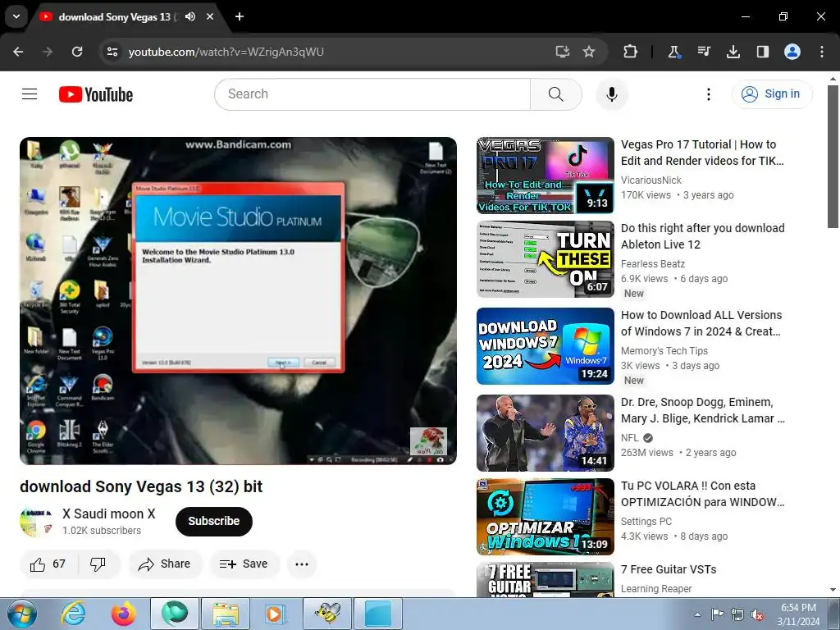Click the address bar URL
The image size is (840, 630).
226,52
